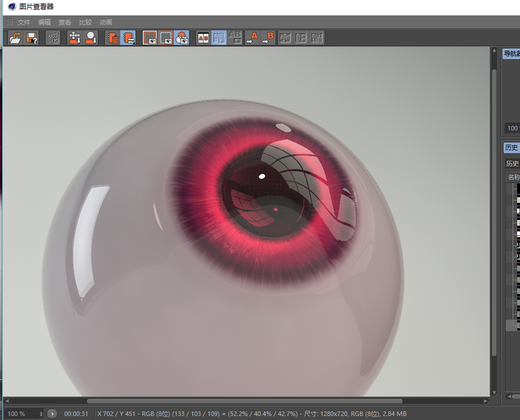This screenshot has width=520, height=420.
Task: Click the scroll left arrow of viewport
Action: point(7,401)
